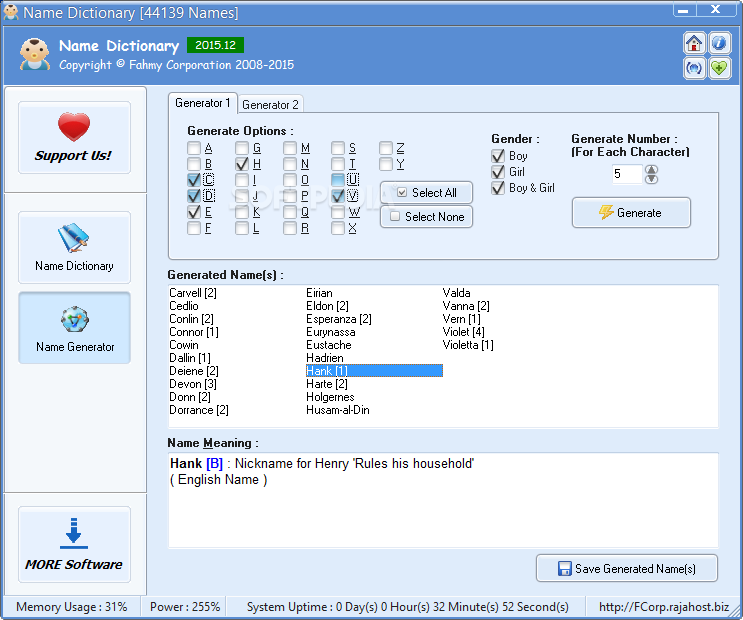
Task: Check the letter Z checkbox
Action: pos(386,148)
